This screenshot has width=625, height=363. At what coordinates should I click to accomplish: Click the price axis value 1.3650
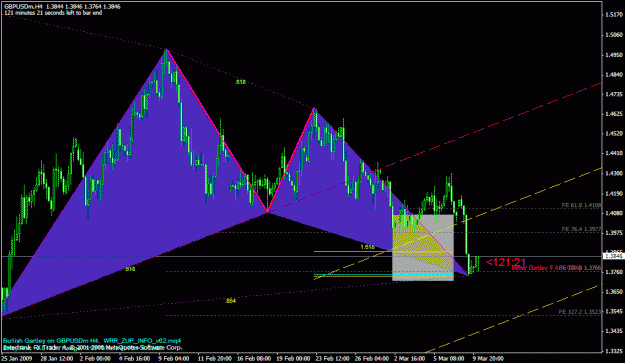tap(614, 292)
